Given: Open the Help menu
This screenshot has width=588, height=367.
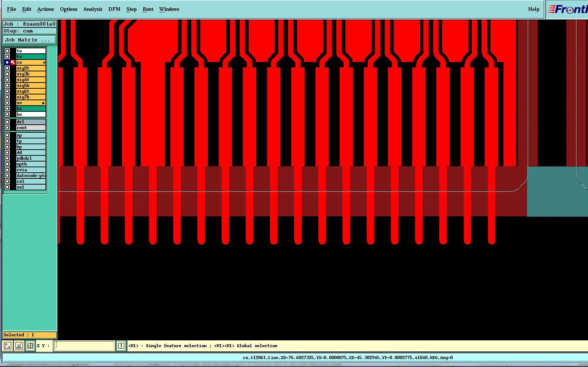Looking at the screenshot, I should (x=534, y=9).
